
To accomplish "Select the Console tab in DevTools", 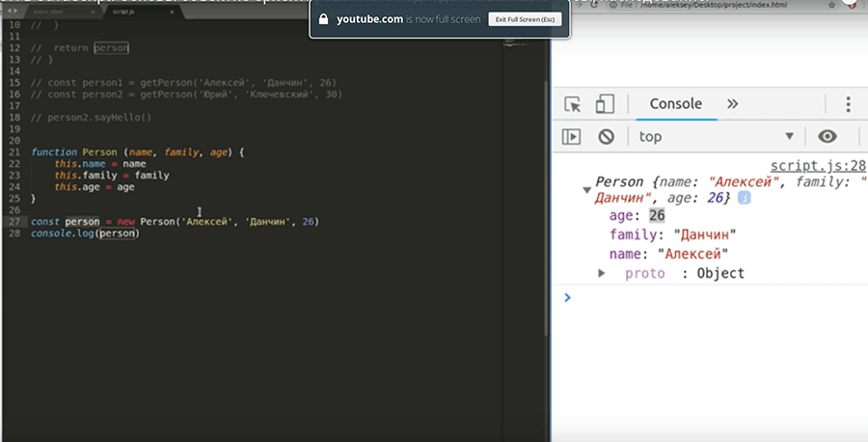I will click(676, 103).
